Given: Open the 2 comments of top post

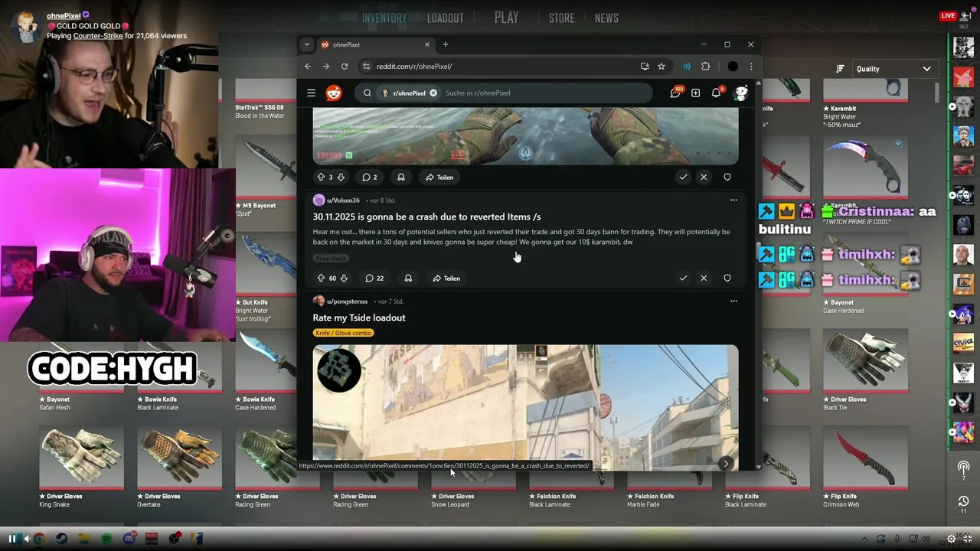Looking at the screenshot, I should tap(369, 177).
